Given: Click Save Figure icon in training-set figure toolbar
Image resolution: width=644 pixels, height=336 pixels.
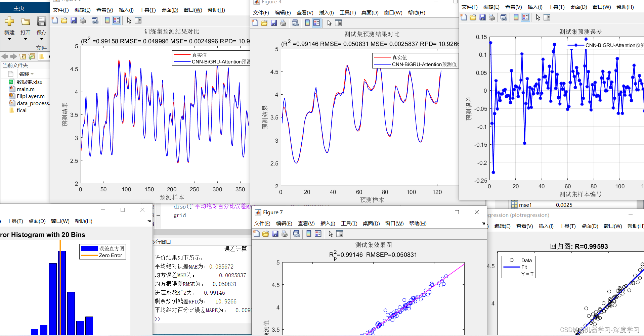Looking at the screenshot, I should point(74,20).
